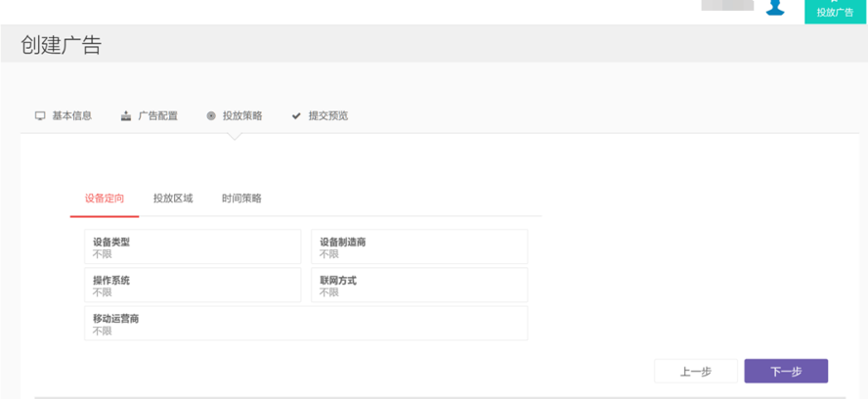Switch to the 投放区域 tab

tap(173, 199)
